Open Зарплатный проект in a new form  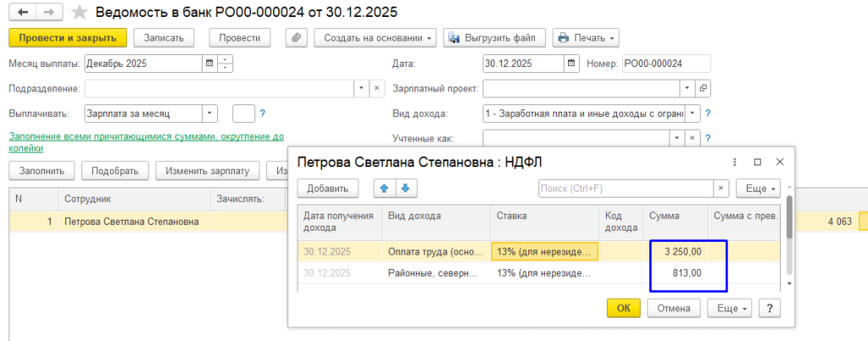(x=703, y=88)
